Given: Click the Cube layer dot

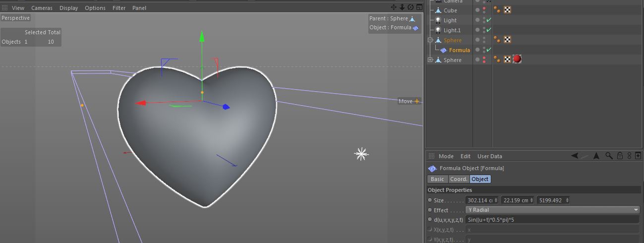Looking at the screenshot, I should (x=477, y=10).
